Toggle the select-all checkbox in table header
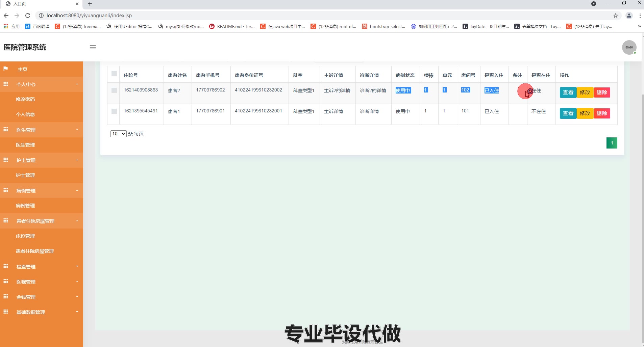644x347 pixels. coord(114,74)
